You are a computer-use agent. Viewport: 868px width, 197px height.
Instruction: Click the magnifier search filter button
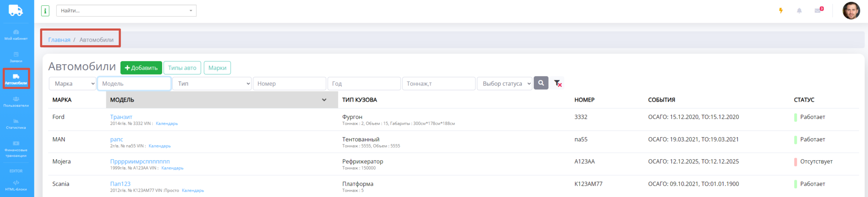(541, 83)
